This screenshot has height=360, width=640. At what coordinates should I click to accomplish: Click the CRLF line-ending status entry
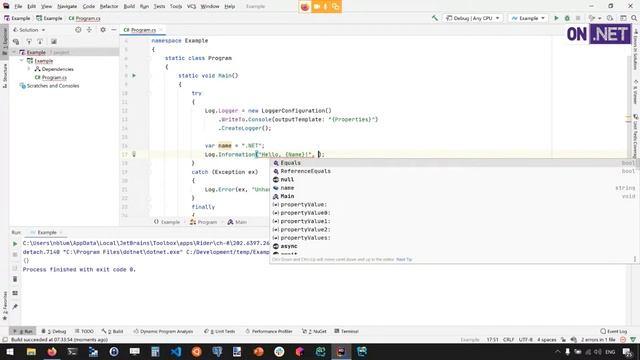[x=509, y=340]
